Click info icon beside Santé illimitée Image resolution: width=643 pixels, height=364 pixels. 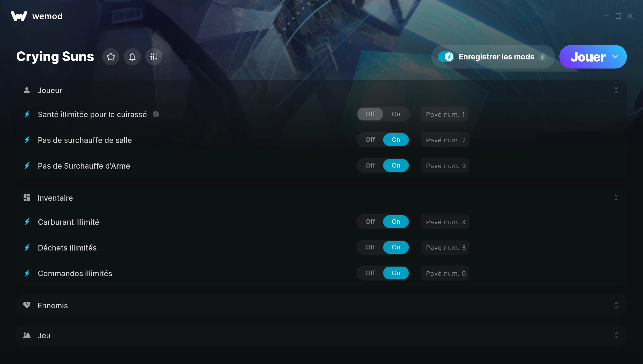pyautogui.click(x=156, y=114)
